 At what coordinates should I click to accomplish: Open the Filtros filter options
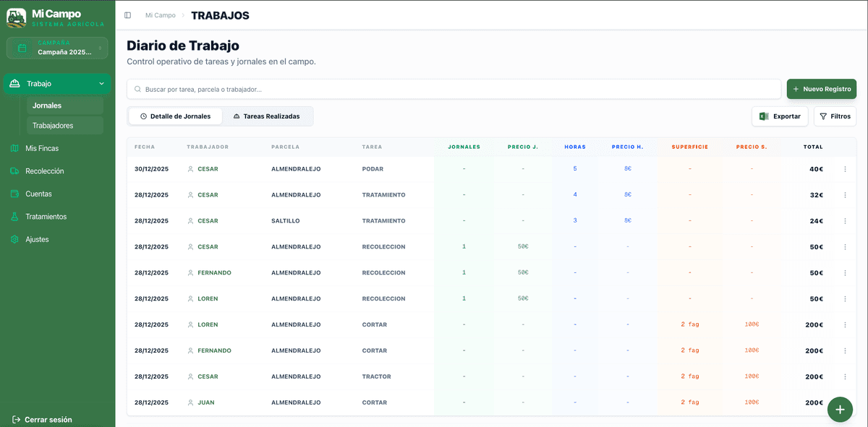tap(835, 116)
